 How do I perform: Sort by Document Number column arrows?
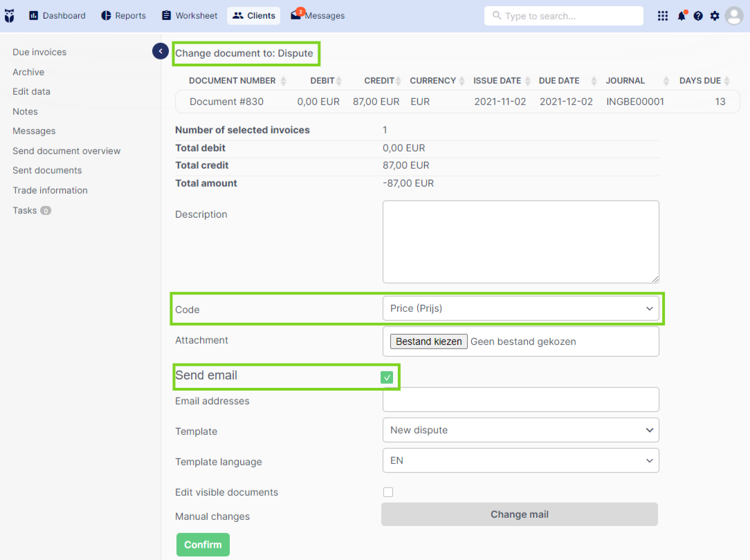pyautogui.click(x=283, y=81)
